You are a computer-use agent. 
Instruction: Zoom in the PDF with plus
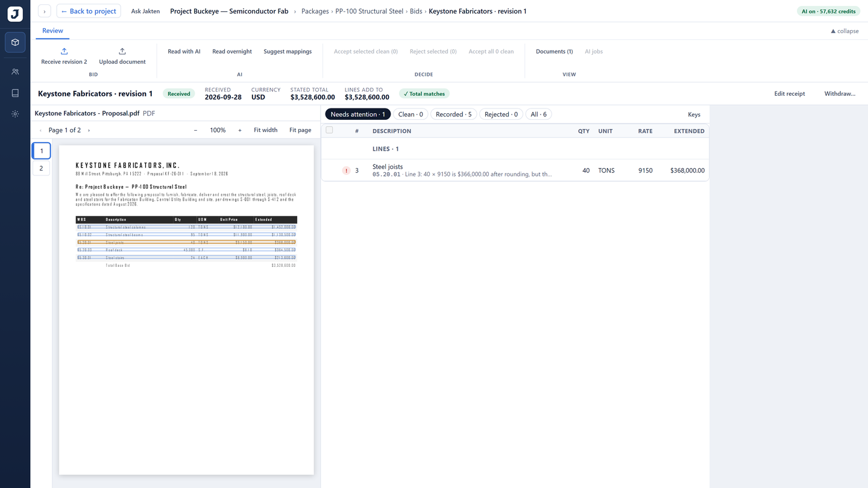[240, 130]
